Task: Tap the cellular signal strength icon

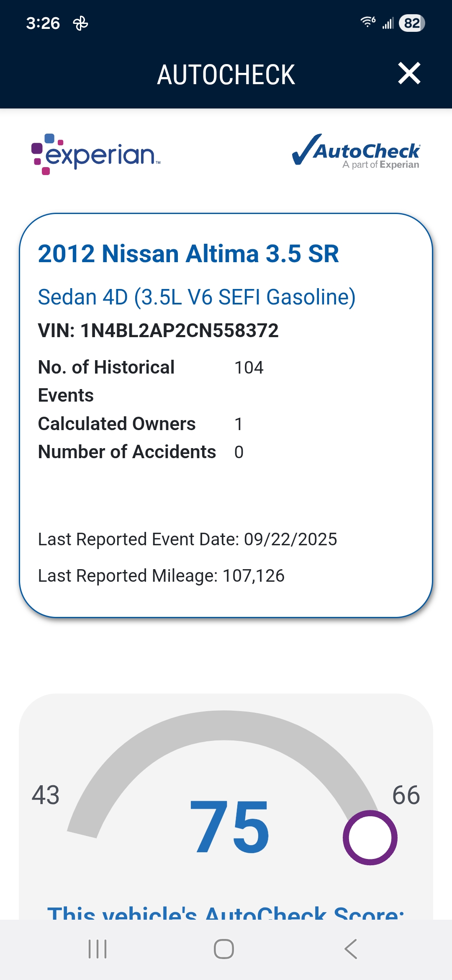Action: click(x=388, y=23)
